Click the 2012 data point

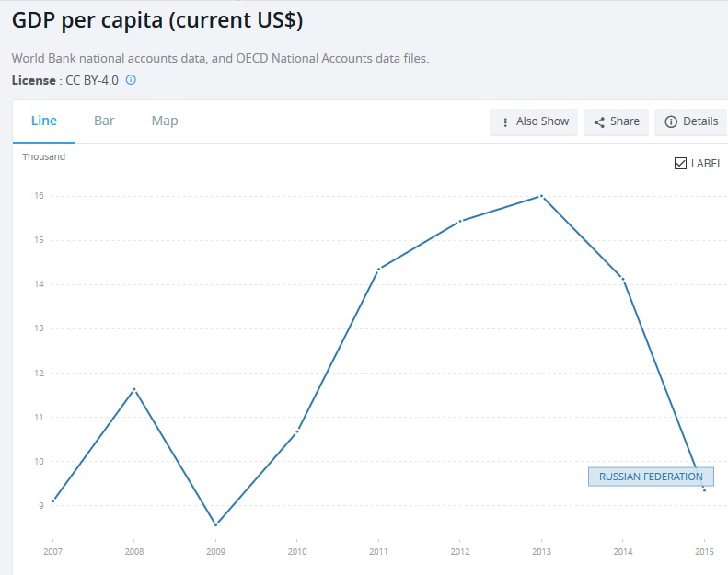[x=460, y=221]
